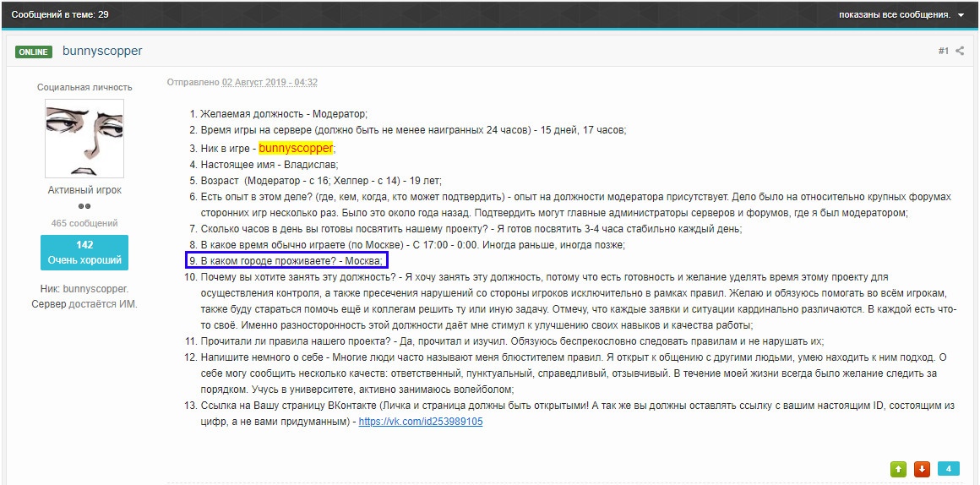980x485 pixels.
Task: Select the Сервер достаётся ИМ. profile field
Action: [84, 304]
